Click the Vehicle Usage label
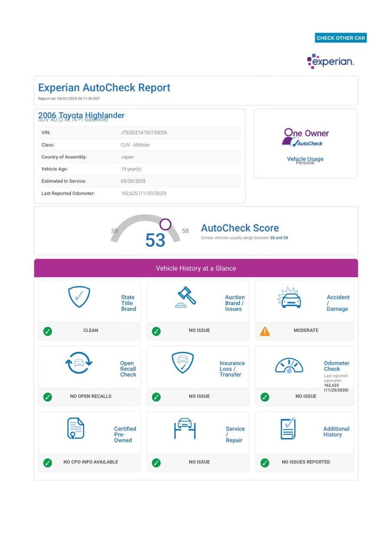392x555 pixels. point(305,159)
